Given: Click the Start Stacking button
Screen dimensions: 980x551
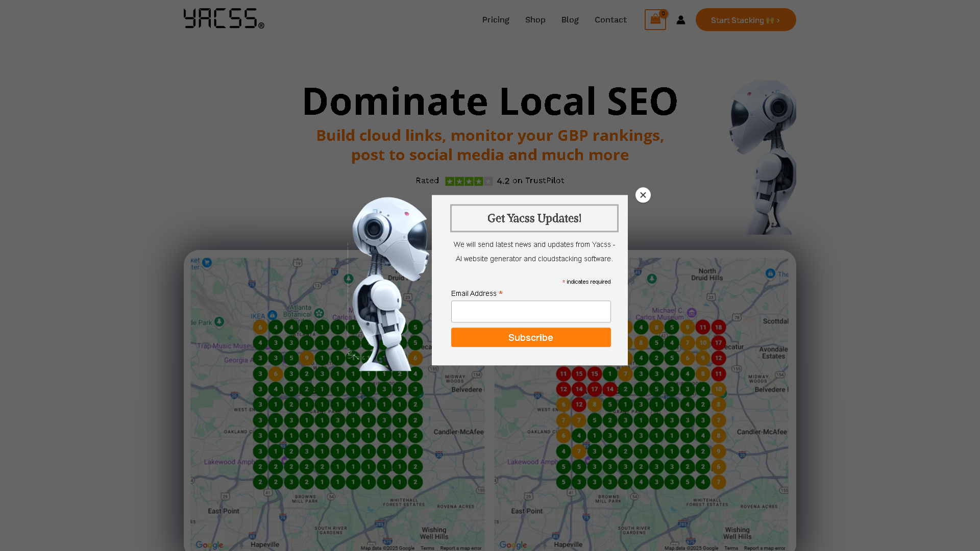Looking at the screenshot, I should (x=746, y=19).
